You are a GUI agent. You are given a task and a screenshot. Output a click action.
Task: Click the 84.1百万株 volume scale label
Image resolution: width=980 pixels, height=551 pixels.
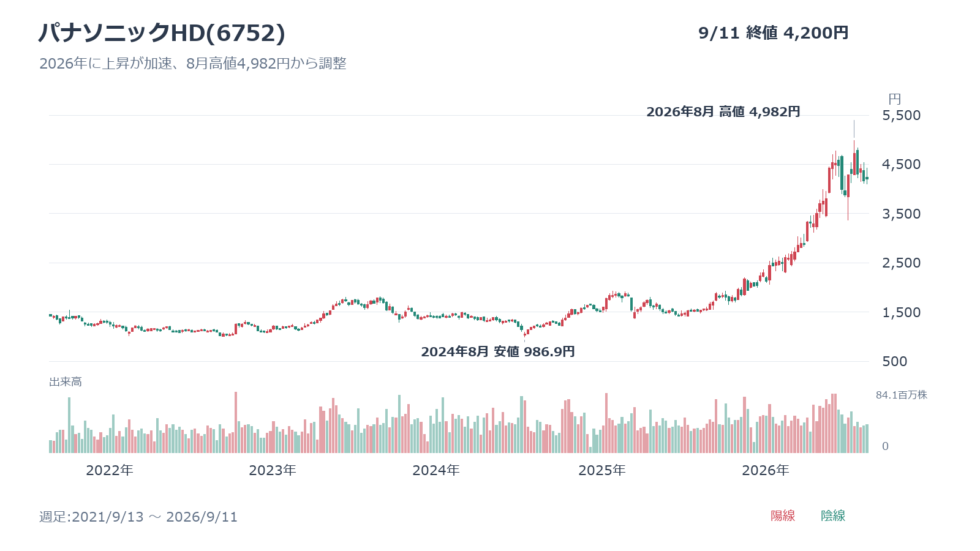(x=902, y=395)
